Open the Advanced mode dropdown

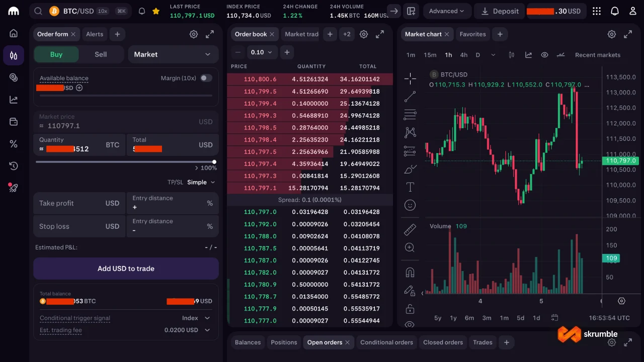tap(447, 11)
